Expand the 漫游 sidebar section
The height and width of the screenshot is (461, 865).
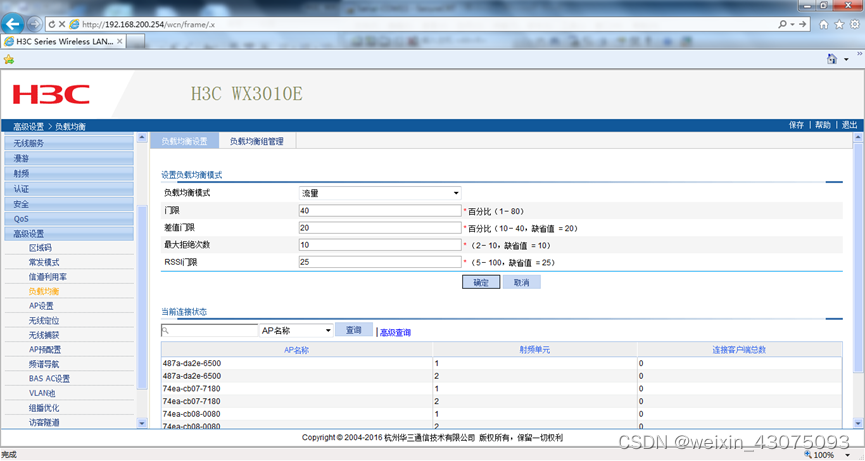(69, 158)
